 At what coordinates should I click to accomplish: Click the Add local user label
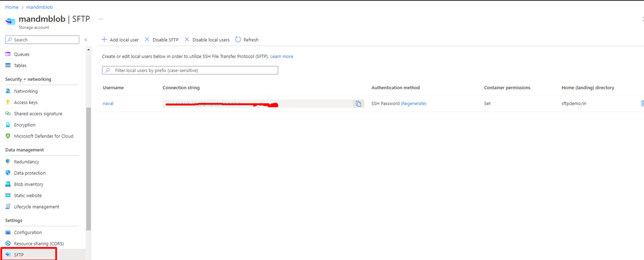pos(124,40)
